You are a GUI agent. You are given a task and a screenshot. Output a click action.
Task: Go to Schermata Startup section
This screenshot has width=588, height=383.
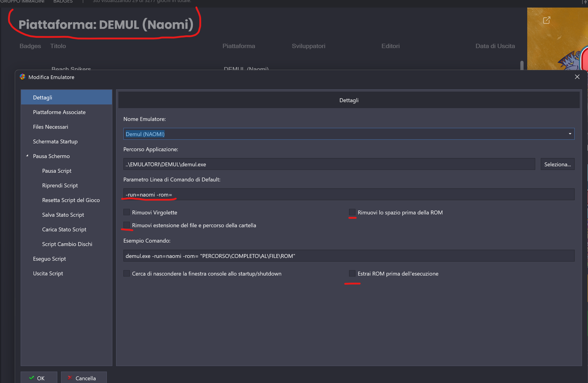[x=67, y=141]
